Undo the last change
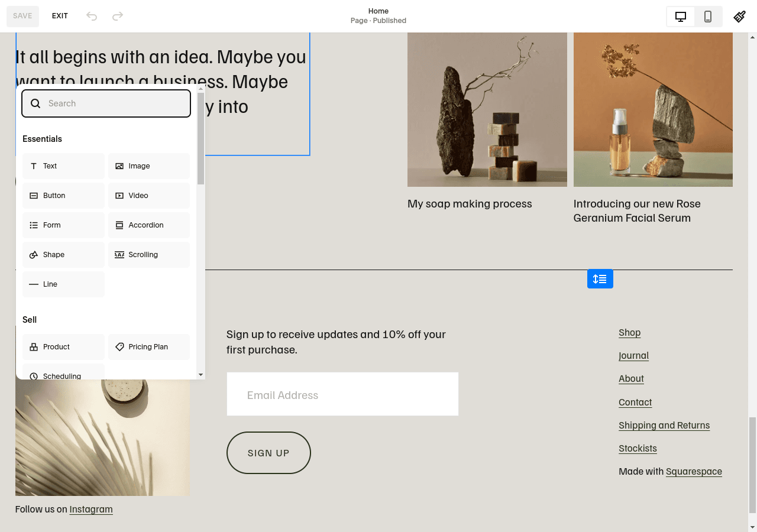Viewport: 757px width, 532px height. (92, 16)
